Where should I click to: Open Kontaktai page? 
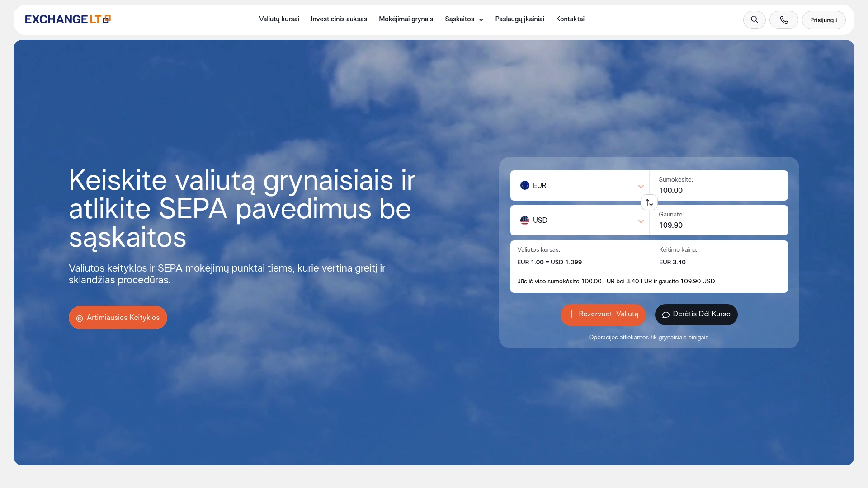point(570,19)
